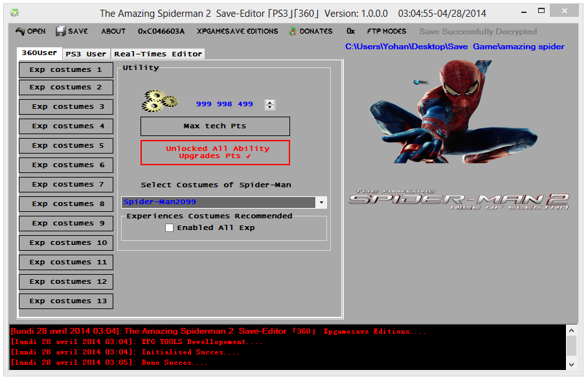Screen dimensions: 588x381
Task: Click the Xbox app icon in title bar
Action: coord(15,13)
